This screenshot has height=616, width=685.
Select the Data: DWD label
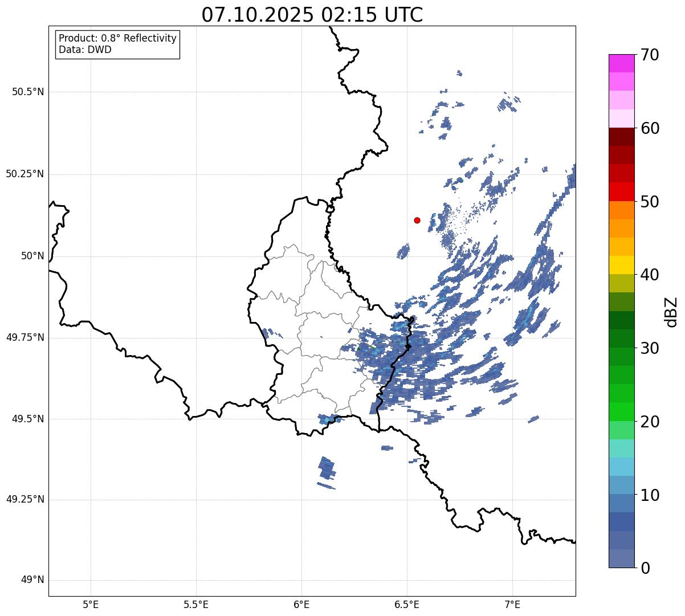pyautogui.click(x=85, y=50)
